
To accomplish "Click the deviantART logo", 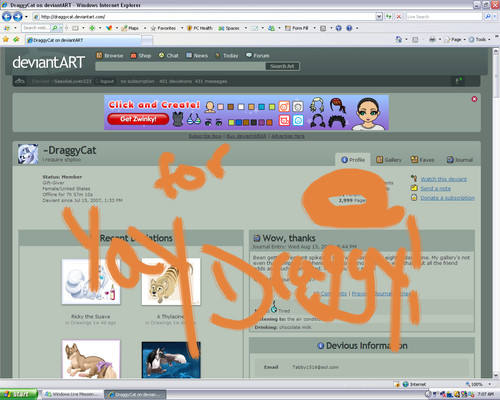I will [x=49, y=62].
